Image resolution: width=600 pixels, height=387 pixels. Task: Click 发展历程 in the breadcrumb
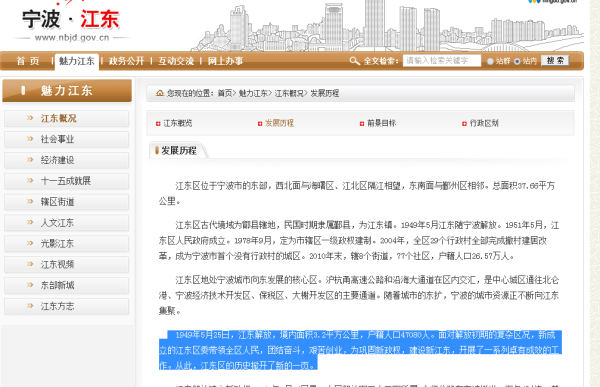324,93
